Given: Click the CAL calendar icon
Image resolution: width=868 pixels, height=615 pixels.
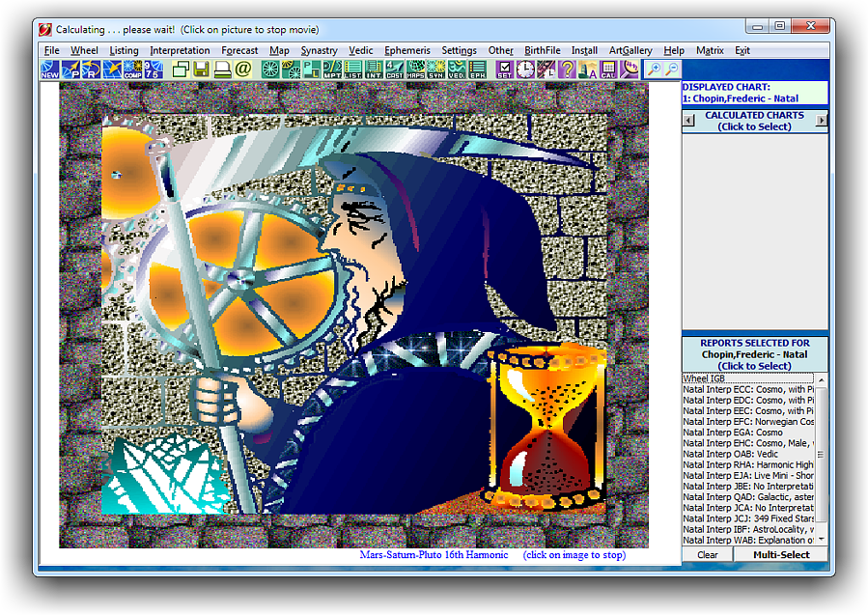Looking at the screenshot, I should point(608,70).
